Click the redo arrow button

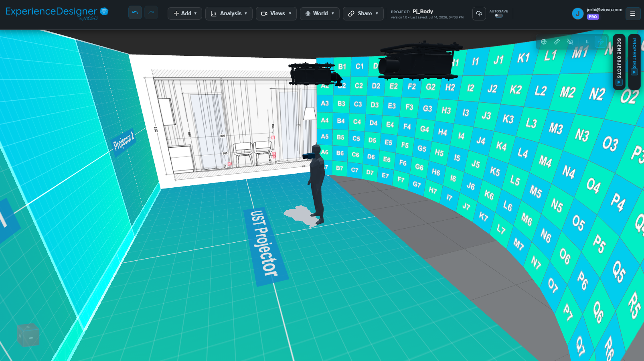(151, 13)
